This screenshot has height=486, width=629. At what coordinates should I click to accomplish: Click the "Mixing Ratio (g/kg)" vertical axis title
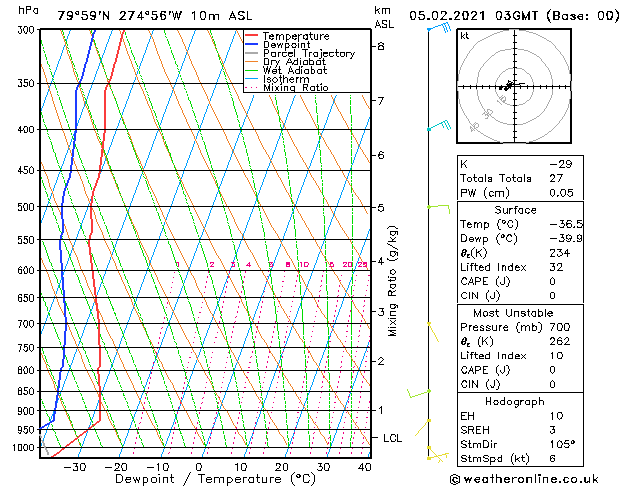(392, 281)
